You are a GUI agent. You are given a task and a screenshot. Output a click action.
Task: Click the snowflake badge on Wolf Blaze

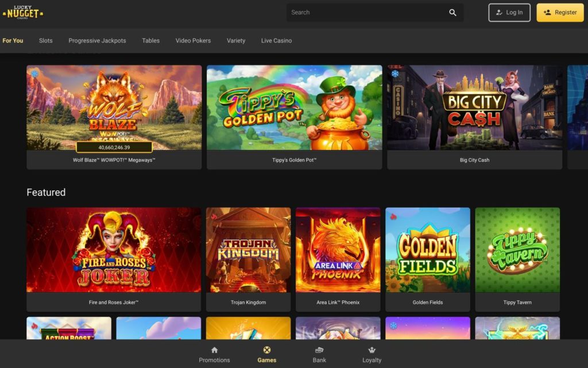(35, 74)
